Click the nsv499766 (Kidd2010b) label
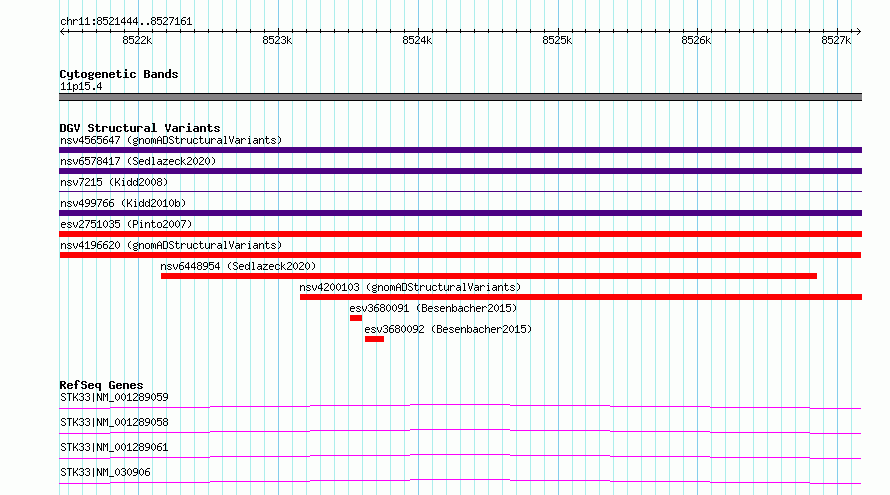 [123, 203]
